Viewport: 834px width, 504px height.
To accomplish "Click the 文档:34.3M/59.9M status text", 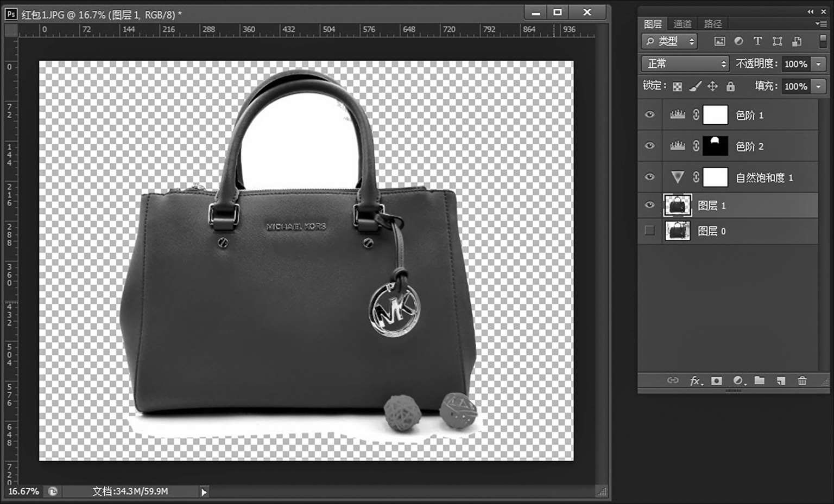I will click(130, 492).
